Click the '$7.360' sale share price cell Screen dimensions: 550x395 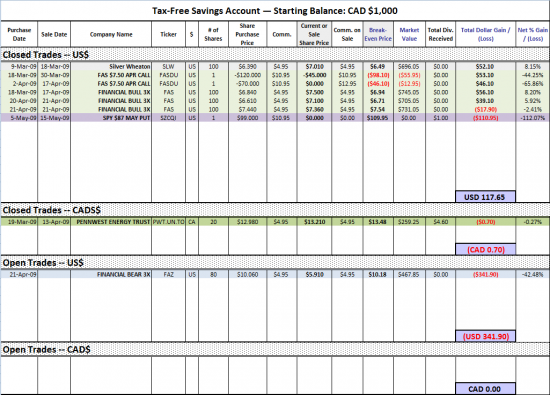click(x=314, y=109)
